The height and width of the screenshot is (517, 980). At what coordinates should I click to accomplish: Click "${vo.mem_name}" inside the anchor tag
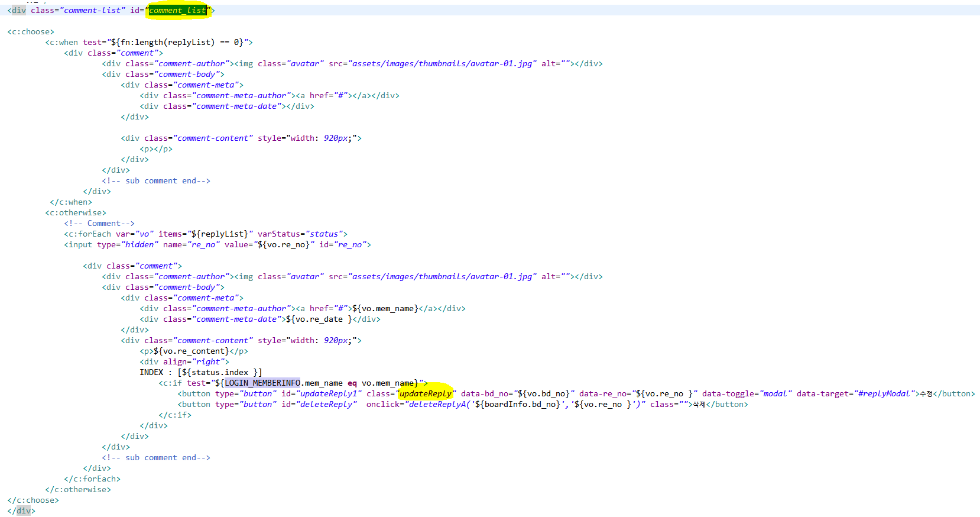385,309
